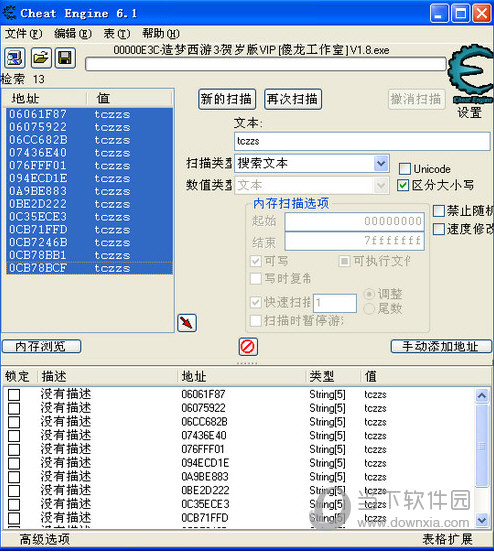494x552 pixels.
Task: Click the 文本 search input containing tczzs
Action: click(x=362, y=141)
